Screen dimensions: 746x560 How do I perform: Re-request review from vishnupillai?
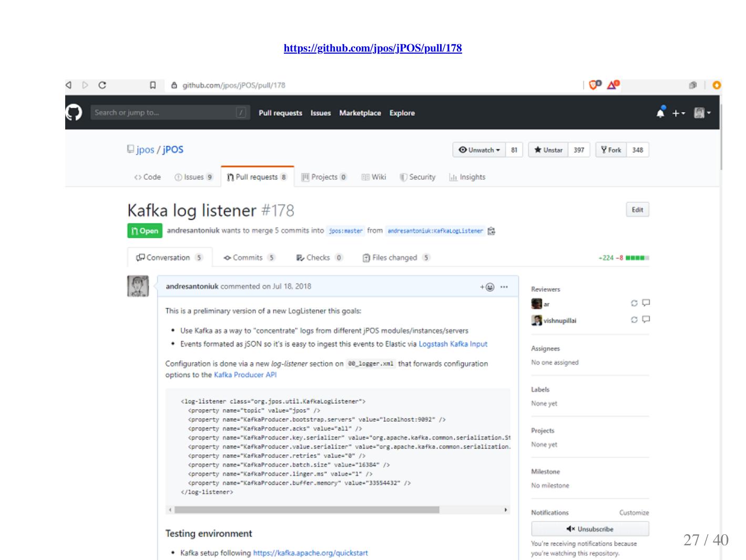pyautogui.click(x=634, y=320)
